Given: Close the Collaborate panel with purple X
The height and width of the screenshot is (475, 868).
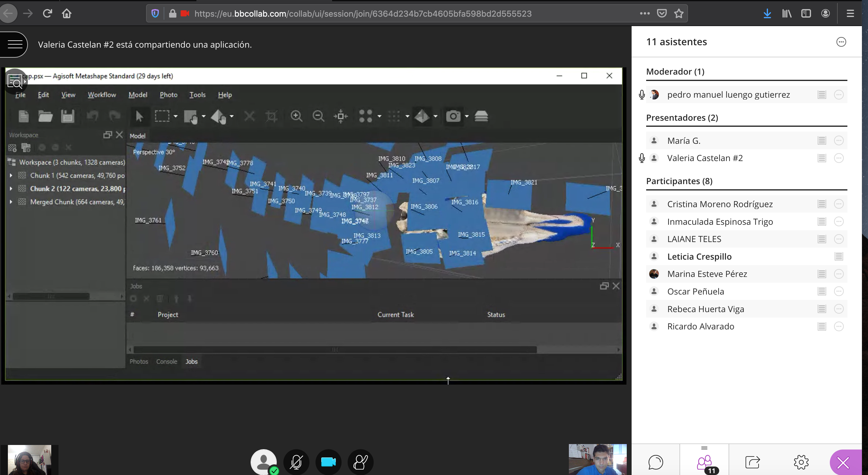Looking at the screenshot, I should tap(843, 463).
